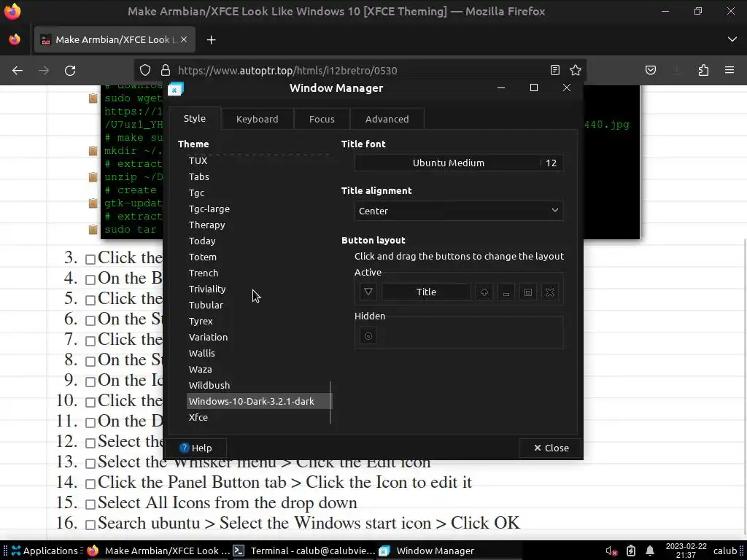The width and height of the screenshot is (747, 560).
Task: Open the Applications menu in the panel
Action: [44, 551]
